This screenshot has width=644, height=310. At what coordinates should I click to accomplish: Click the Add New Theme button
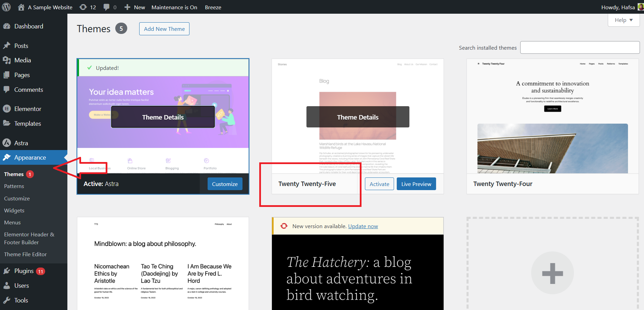click(x=164, y=29)
